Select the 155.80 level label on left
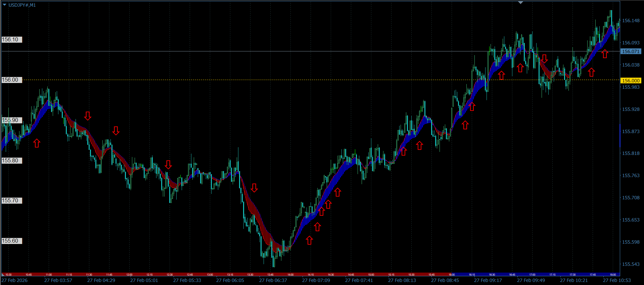 click(12, 161)
